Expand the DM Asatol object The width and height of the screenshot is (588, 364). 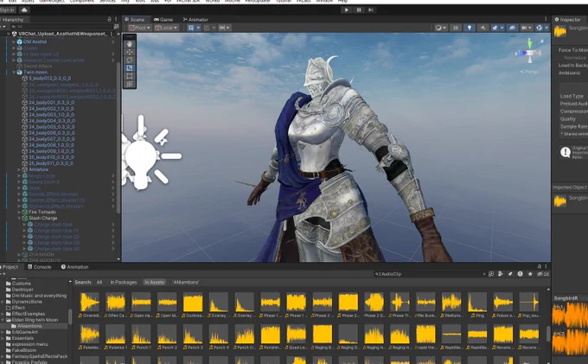point(14,42)
